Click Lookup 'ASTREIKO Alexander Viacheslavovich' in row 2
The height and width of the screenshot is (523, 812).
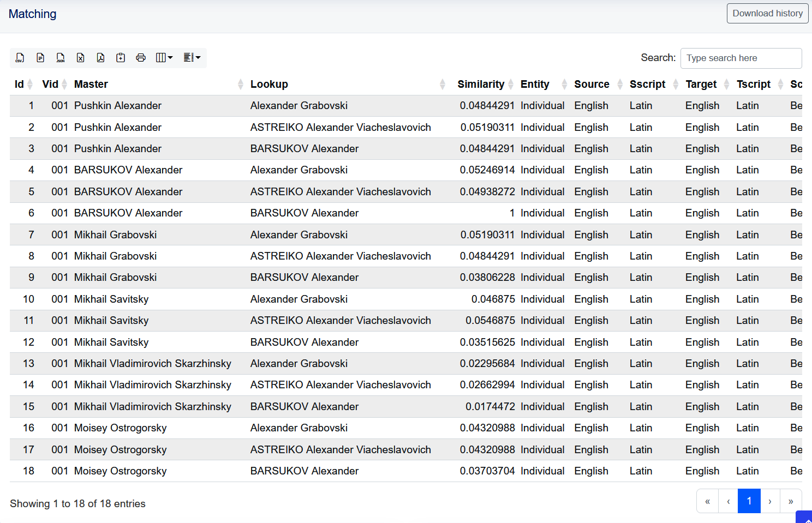(341, 128)
